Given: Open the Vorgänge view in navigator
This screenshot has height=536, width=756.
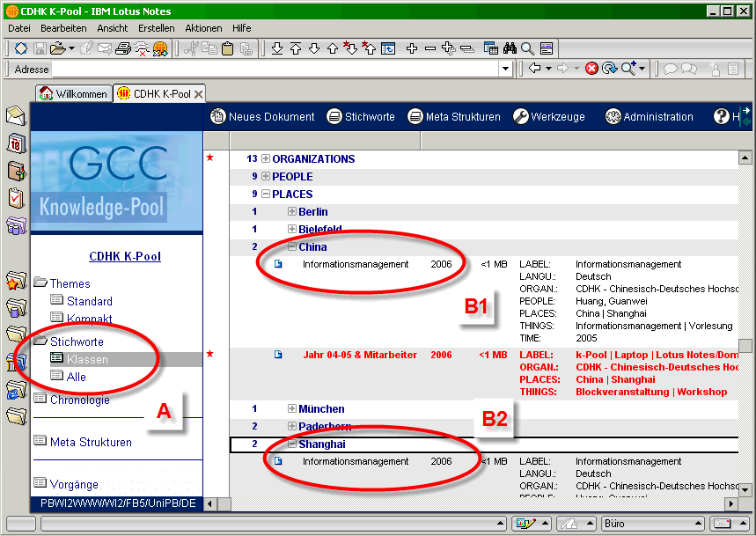Looking at the screenshot, I should click(74, 484).
